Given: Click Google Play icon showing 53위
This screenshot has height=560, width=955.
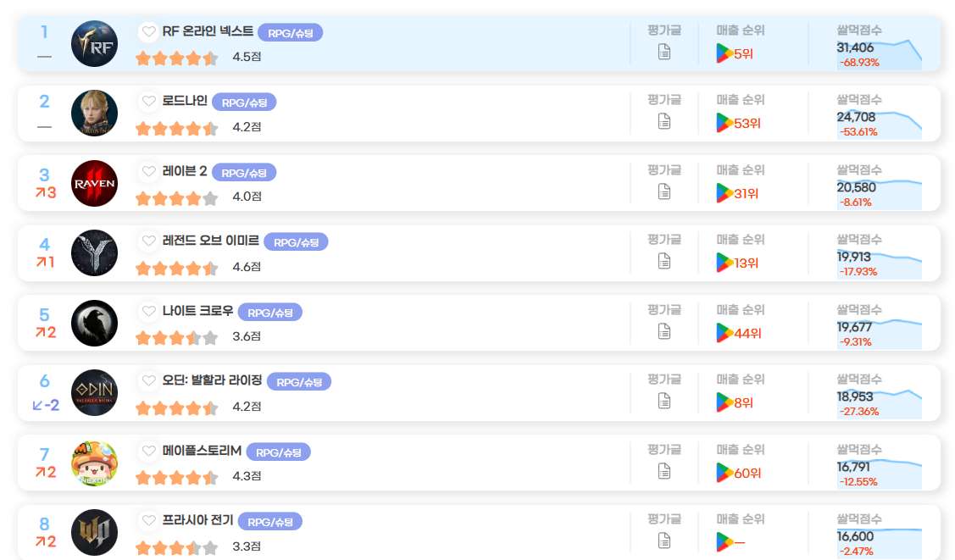Looking at the screenshot, I should tap(725, 123).
